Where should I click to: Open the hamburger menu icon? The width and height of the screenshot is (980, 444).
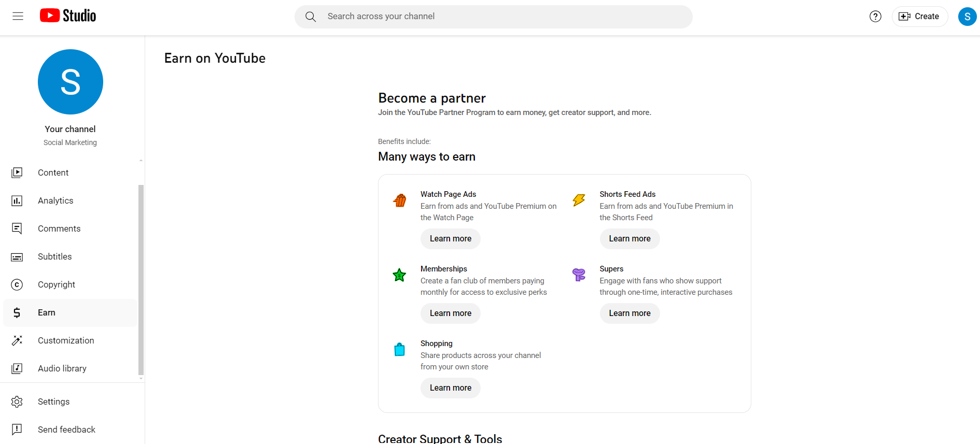[18, 16]
